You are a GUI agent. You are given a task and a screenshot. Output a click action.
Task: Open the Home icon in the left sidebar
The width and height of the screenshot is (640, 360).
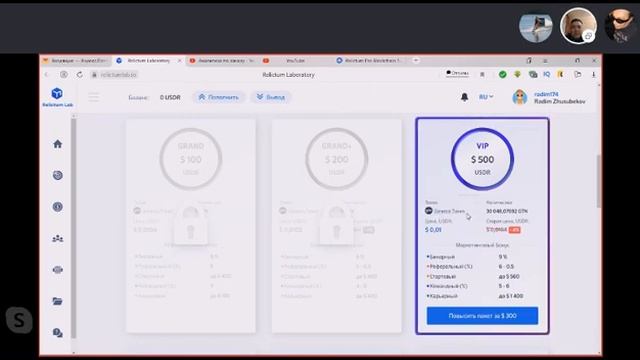(x=58, y=144)
